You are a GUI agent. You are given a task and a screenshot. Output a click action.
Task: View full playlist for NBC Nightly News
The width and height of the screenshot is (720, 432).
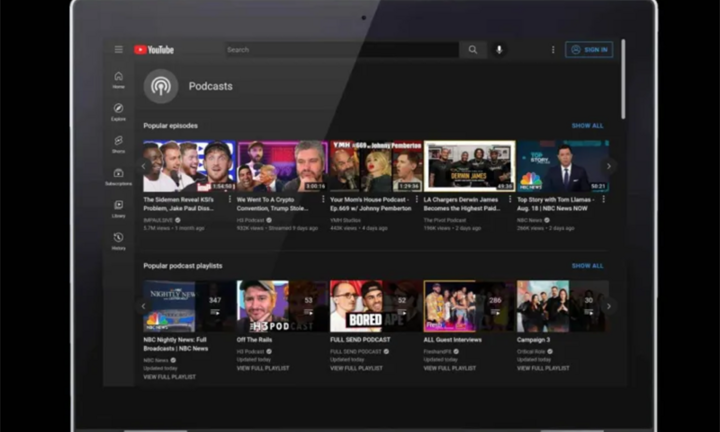(169, 377)
